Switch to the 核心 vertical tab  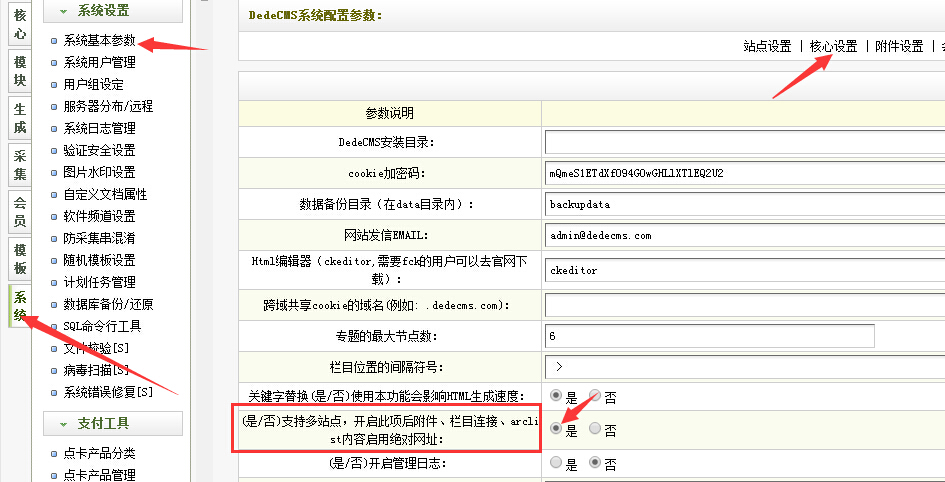tap(20, 27)
